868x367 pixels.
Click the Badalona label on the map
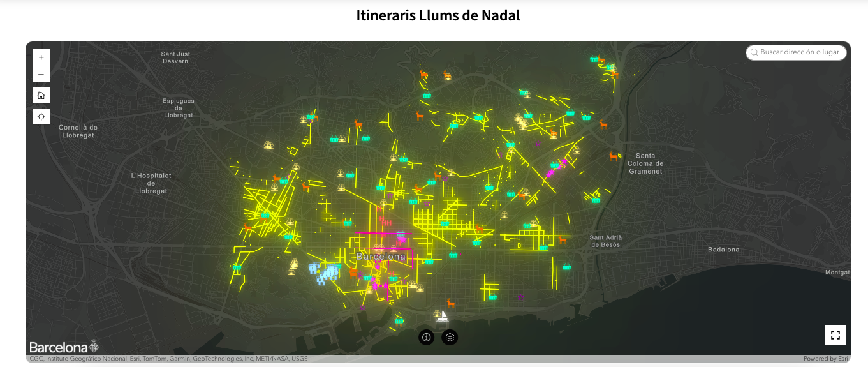click(723, 250)
